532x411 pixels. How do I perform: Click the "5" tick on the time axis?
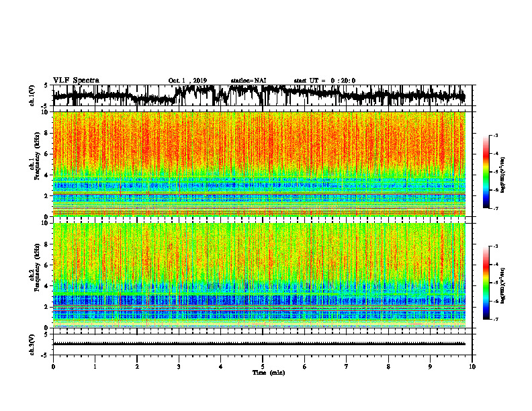point(263,367)
